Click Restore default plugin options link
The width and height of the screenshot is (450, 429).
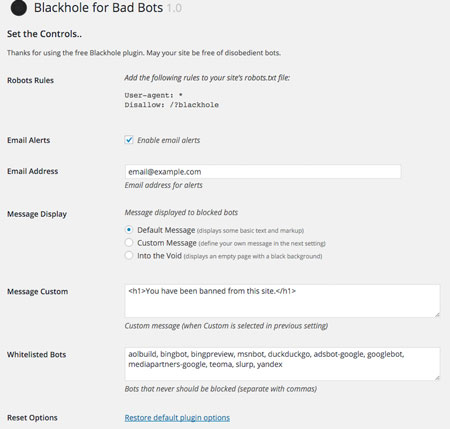point(177,418)
